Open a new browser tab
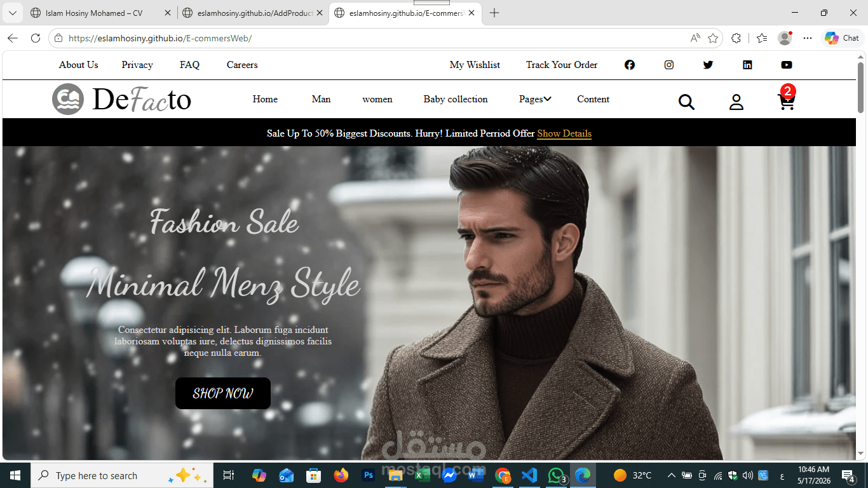 494,13
